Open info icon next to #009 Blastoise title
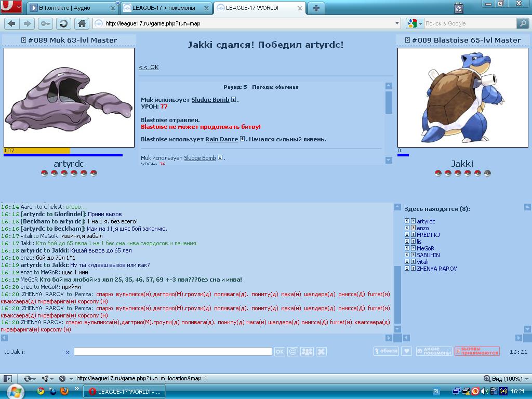This screenshot has height=399, width=532. (x=407, y=40)
